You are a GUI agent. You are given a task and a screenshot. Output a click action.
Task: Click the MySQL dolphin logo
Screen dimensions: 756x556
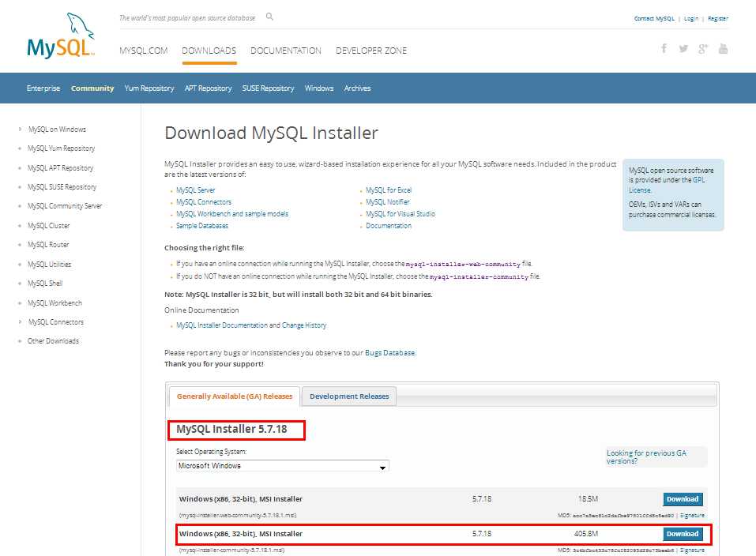click(61, 36)
